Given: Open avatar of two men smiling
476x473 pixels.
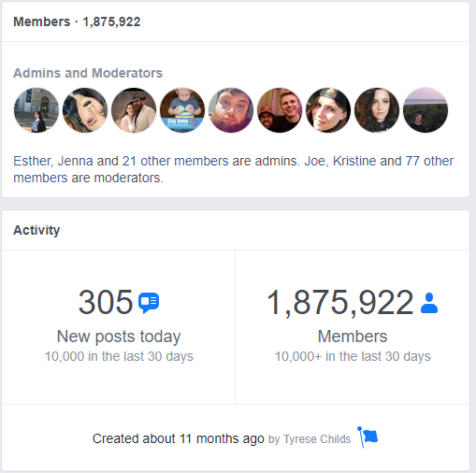Looking at the screenshot, I should 280,110.
